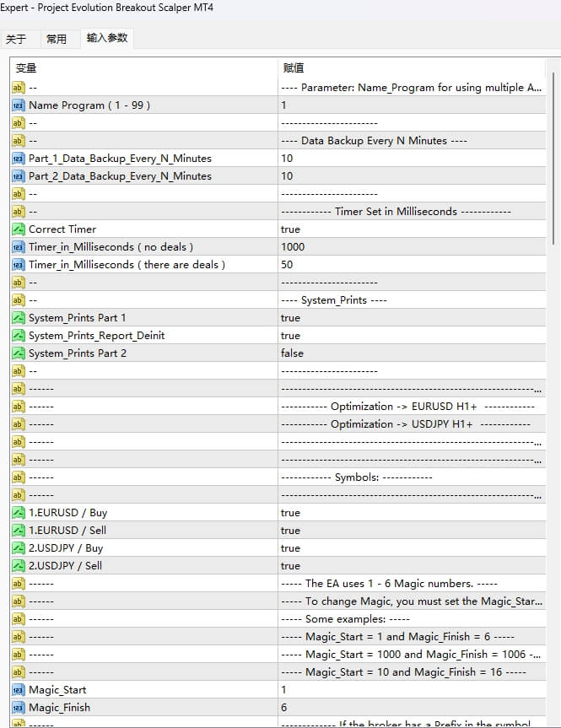Screen dimensions: 561x728
Task: Click the boolean icon beside 2.USDJPY / Sell
Action: [16, 565]
